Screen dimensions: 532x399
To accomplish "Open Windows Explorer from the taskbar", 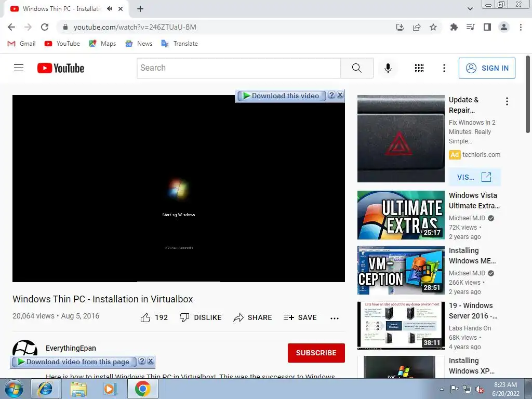I will tap(78, 389).
